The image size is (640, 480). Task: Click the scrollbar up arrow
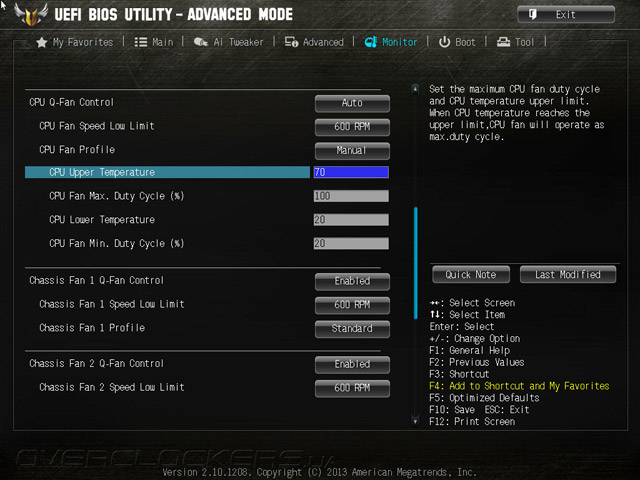[415, 89]
